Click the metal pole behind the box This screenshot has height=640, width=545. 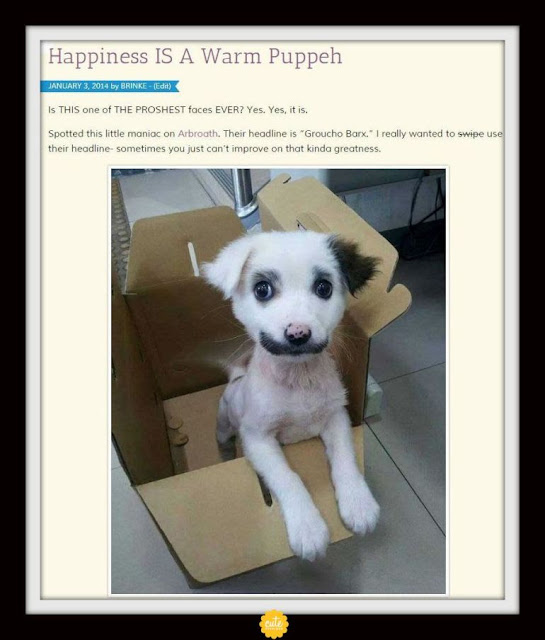click(x=244, y=192)
